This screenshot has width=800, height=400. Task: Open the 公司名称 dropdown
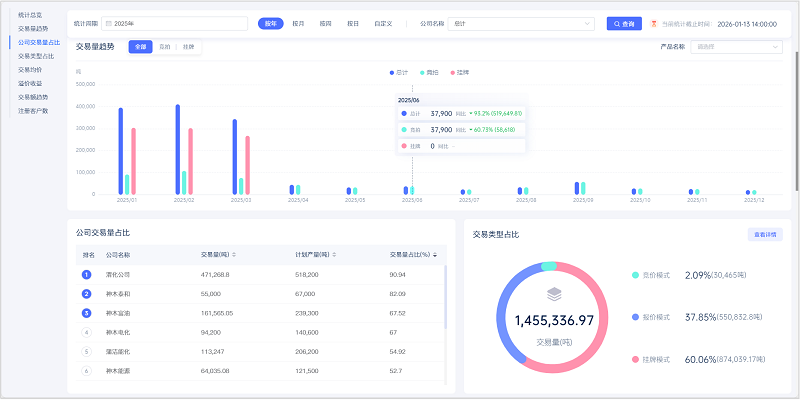click(x=522, y=23)
